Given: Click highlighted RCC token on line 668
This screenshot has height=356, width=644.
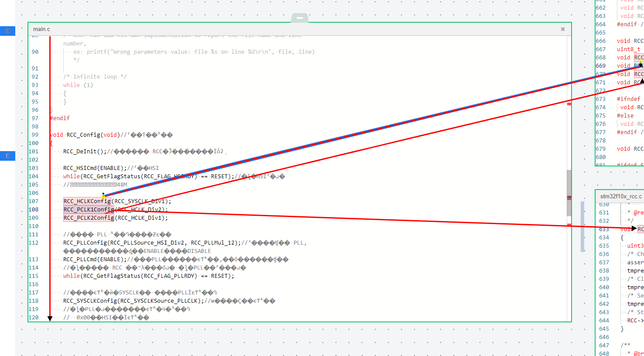Looking at the screenshot, I should [639, 58].
